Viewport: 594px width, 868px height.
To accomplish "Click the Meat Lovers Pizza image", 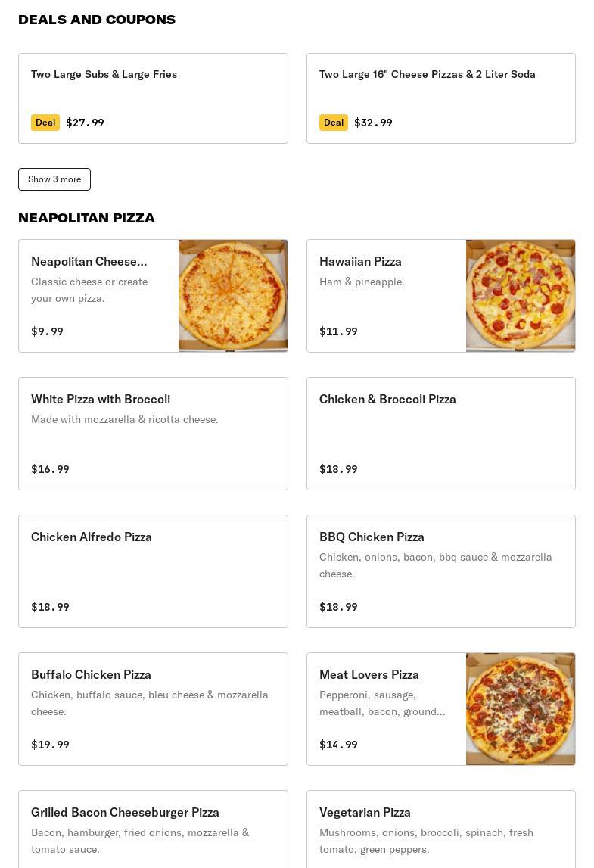I will (521, 709).
